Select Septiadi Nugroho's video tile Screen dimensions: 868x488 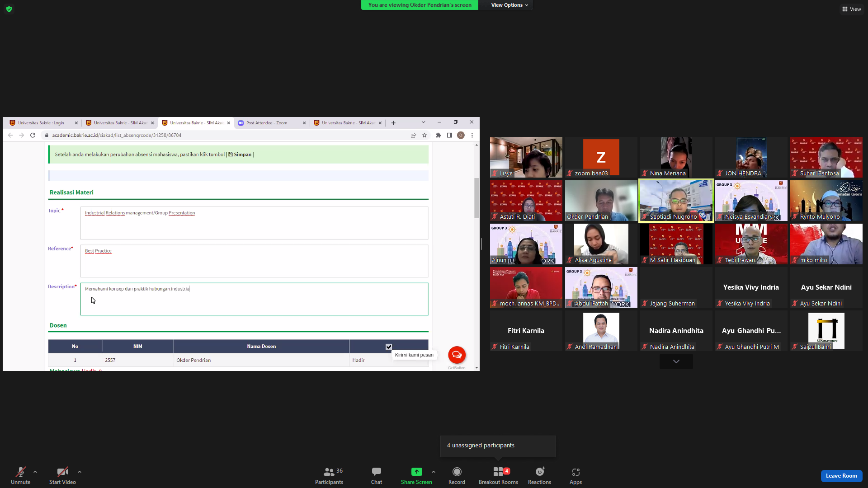click(x=676, y=201)
